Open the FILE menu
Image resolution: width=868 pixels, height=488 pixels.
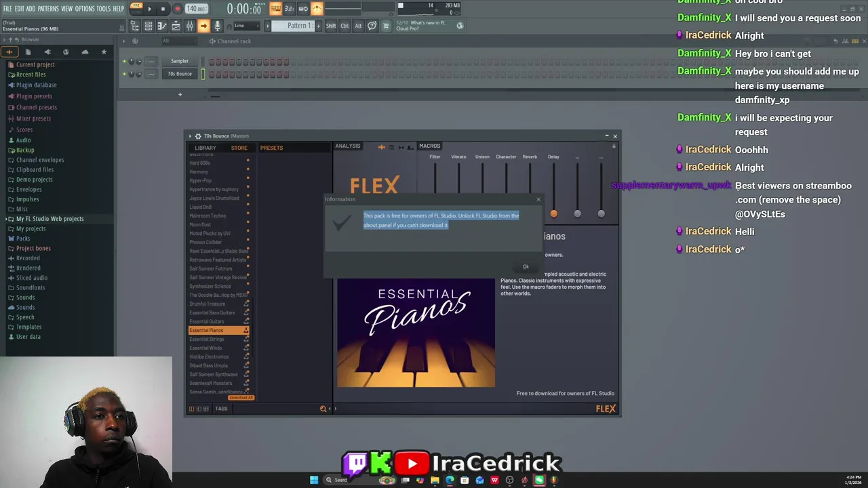point(7,9)
